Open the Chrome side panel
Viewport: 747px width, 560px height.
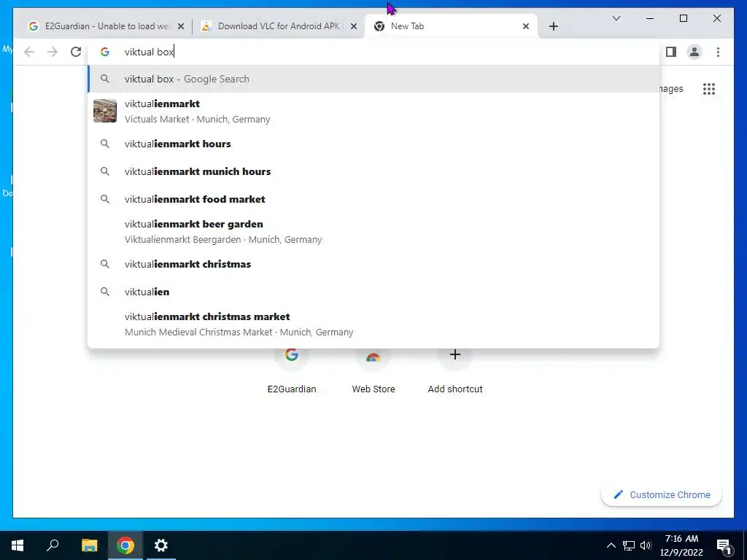coord(671,52)
